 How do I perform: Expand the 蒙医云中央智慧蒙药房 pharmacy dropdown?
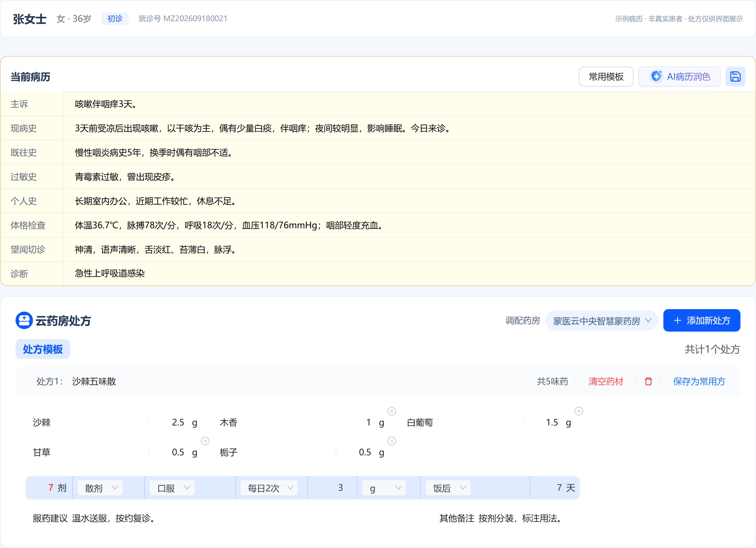click(x=601, y=321)
